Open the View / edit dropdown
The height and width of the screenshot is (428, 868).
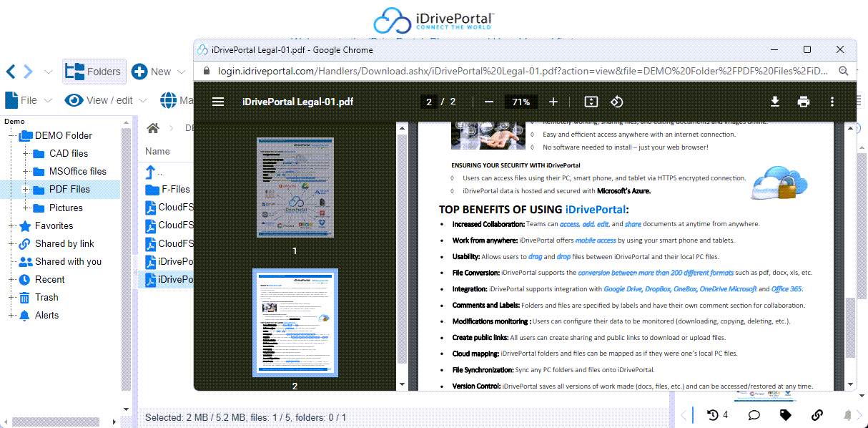[106, 100]
